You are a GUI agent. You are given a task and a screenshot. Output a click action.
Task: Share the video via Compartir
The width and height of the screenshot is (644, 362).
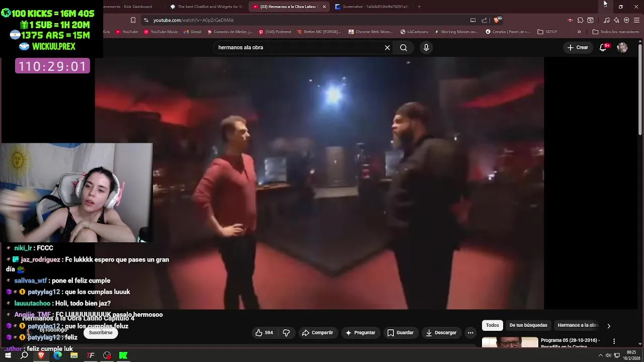click(x=317, y=332)
